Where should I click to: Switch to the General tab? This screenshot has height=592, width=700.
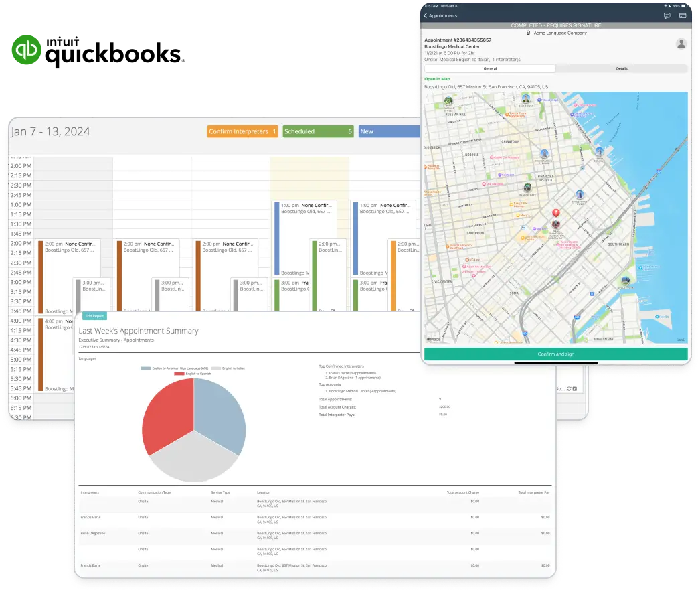pos(490,69)
